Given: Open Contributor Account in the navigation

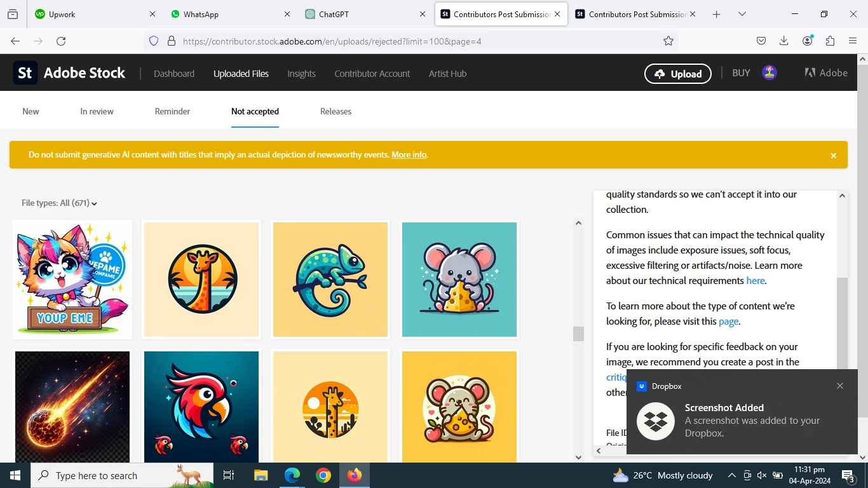Looking at the screenshot, I should (x=372, y=74).
